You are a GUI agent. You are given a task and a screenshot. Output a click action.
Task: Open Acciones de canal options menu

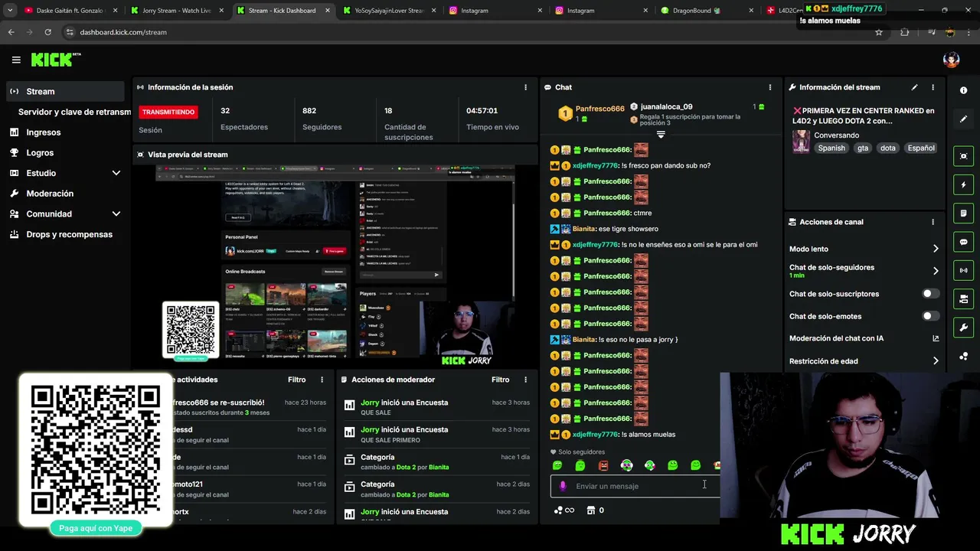coord(933,222)
